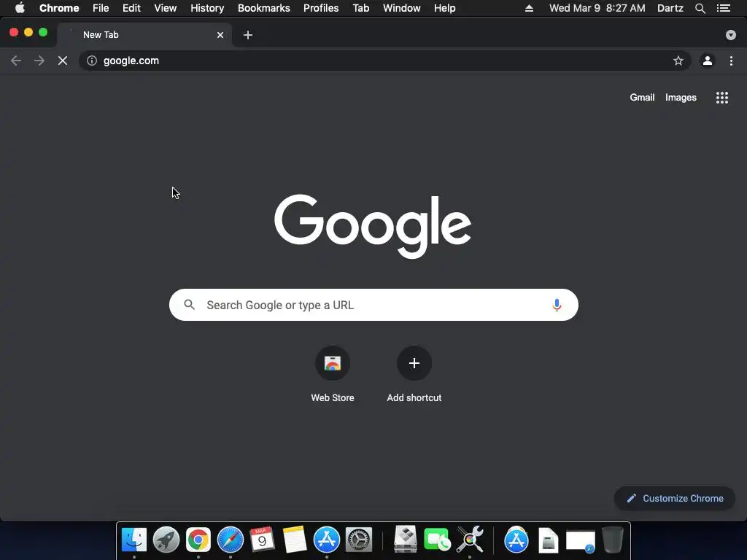Open the Window menu
The image size is (747, 560).
click(x=402, y=8)
